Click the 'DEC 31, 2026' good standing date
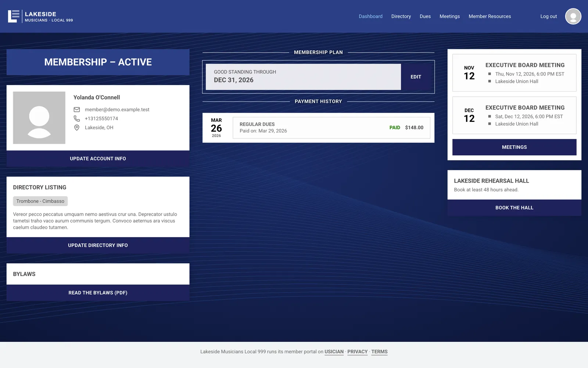588x368 pixels. pyautogui.click(x=234, y=80)
